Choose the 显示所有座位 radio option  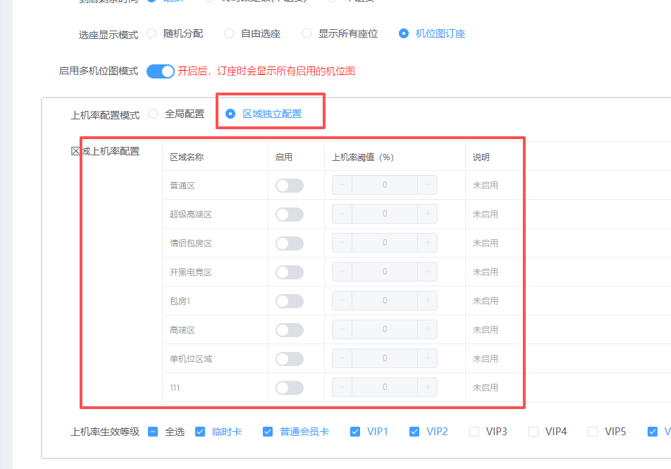coord(306,33)
